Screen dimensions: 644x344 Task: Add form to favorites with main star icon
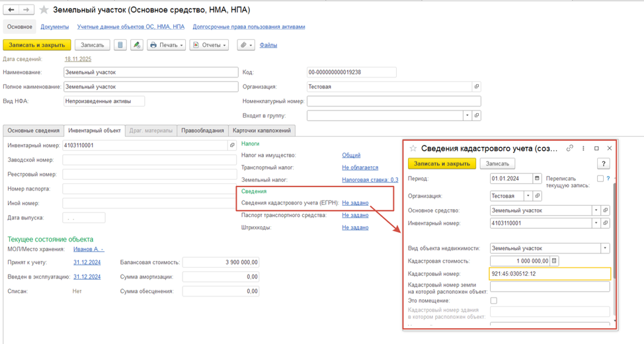(x=44, y=10)
